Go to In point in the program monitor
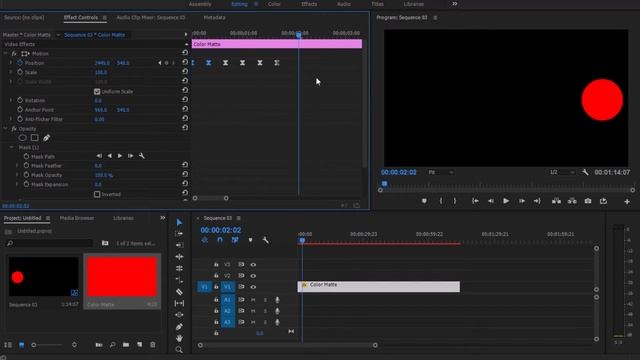This screenshot has width=640, height=360. point(475,201)
